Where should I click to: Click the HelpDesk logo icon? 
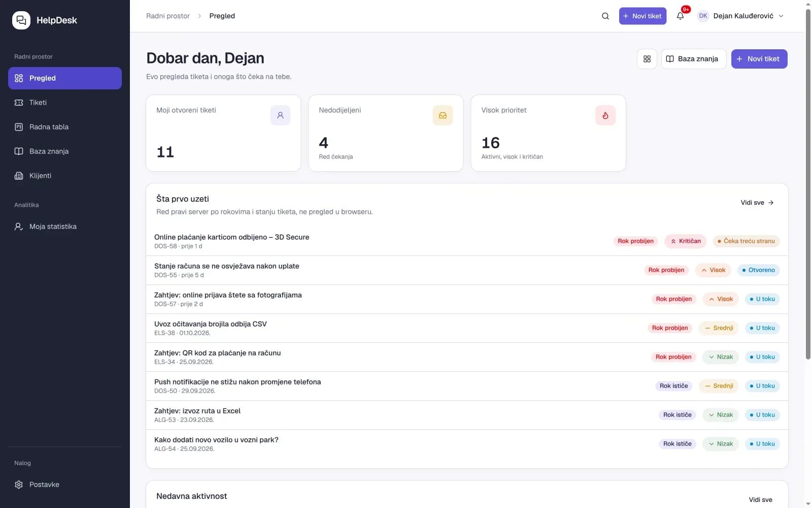[x=21, y=20]
